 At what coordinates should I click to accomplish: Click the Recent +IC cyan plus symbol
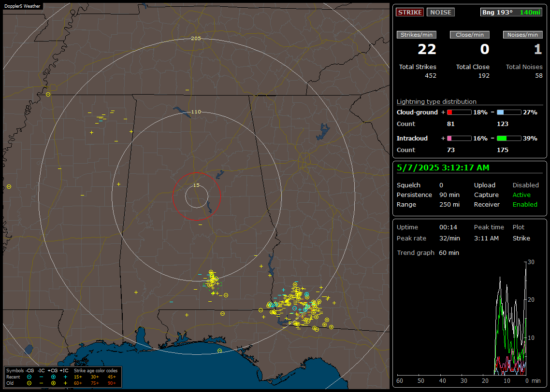click(x=65, y=377)
